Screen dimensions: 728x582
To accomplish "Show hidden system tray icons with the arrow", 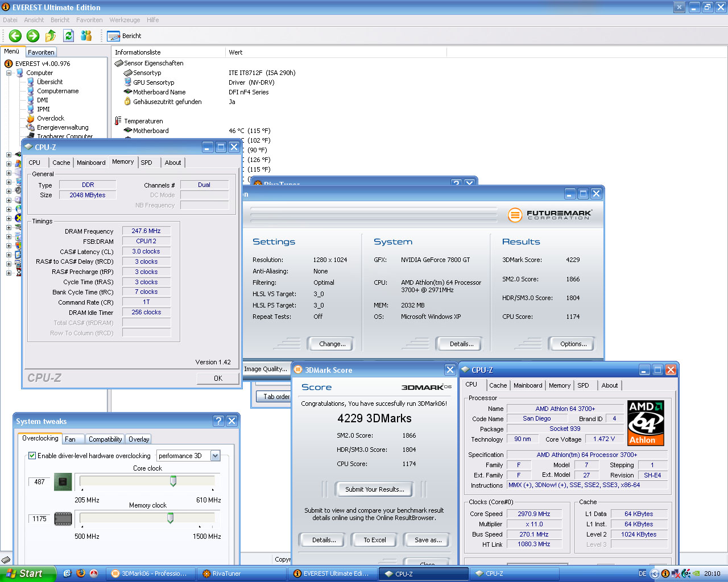I will pyautogui.click(x=654, y=573).
